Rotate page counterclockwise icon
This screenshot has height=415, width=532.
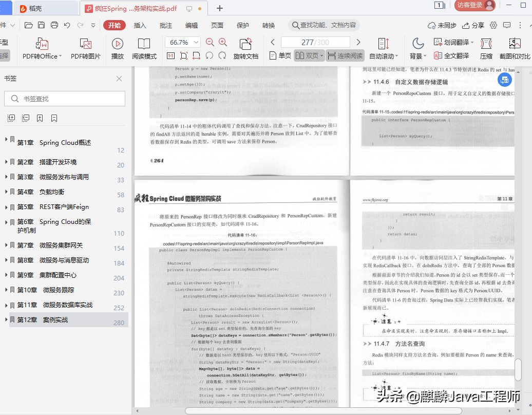pos(210,55)
